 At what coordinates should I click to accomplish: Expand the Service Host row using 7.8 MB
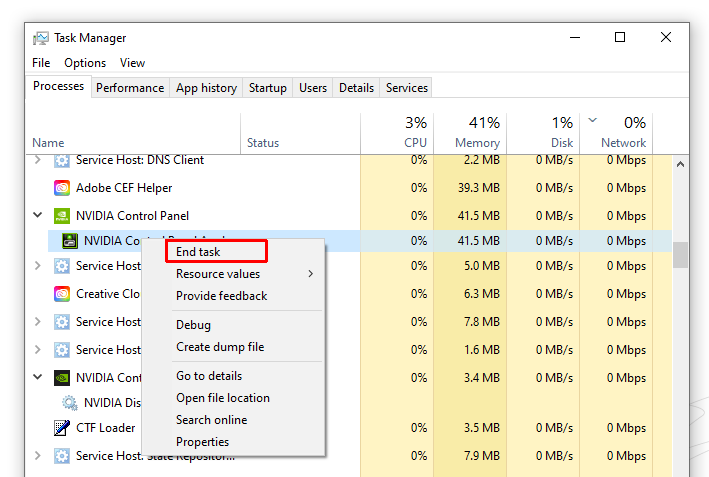(x=38, y=322)
